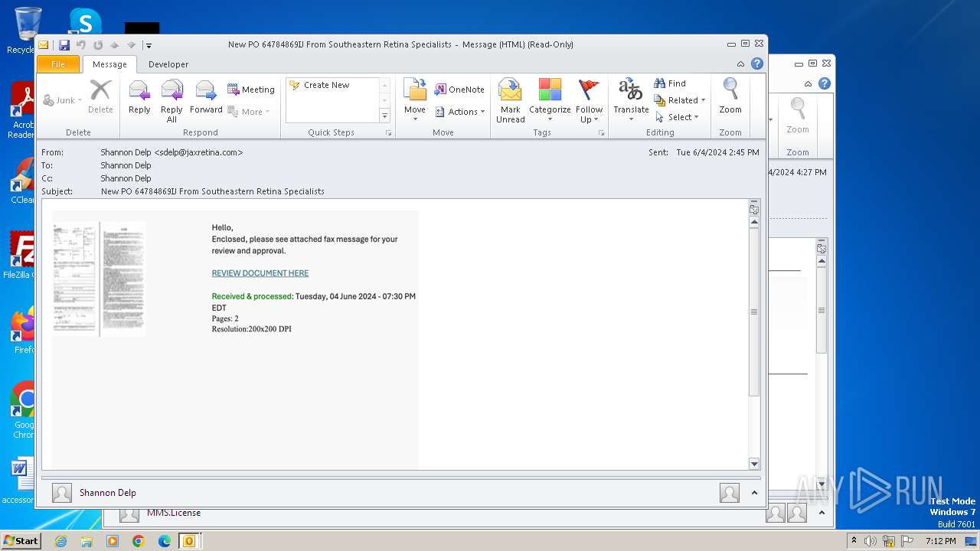Click Shannon Delp in the People Pane

click(108, 493)
